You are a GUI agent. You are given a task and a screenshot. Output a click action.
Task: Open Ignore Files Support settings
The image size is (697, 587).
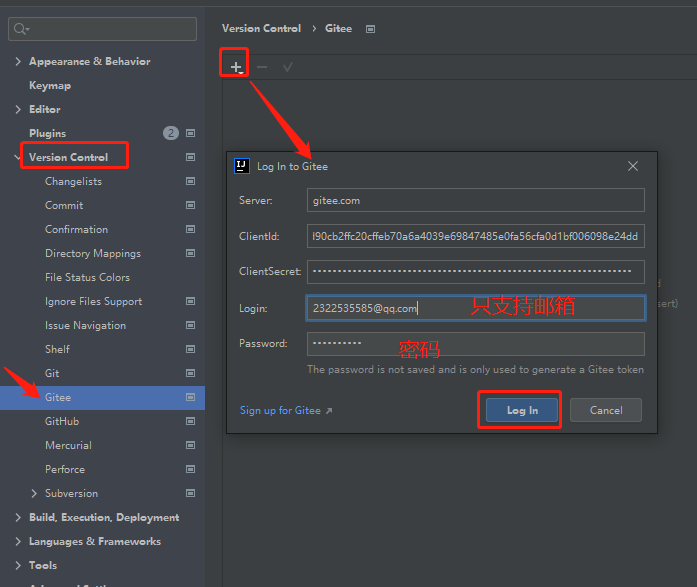pyautogui.click(x=93, y=301)
